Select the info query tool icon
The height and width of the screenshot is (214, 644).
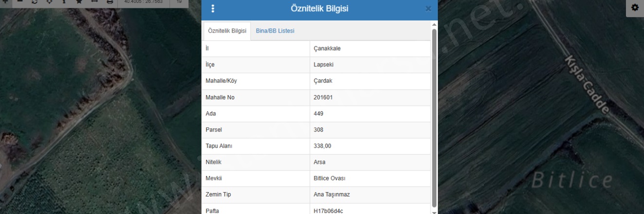64,1
